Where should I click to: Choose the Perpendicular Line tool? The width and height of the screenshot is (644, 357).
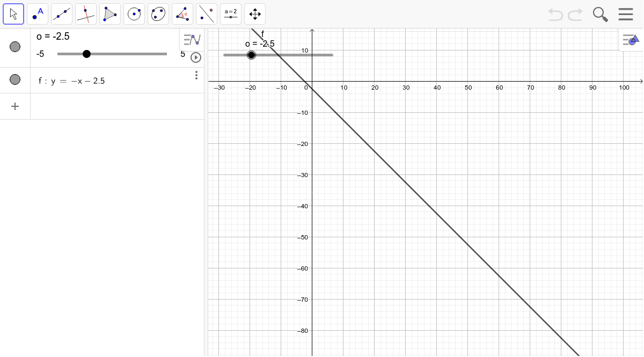point(85,14)
